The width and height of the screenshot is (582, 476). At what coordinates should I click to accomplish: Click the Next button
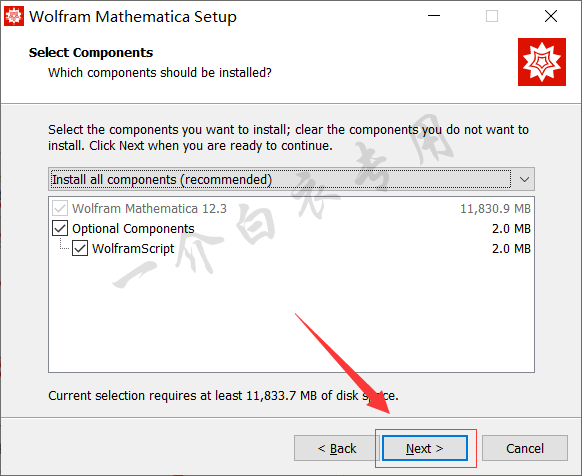click(425, 448)
